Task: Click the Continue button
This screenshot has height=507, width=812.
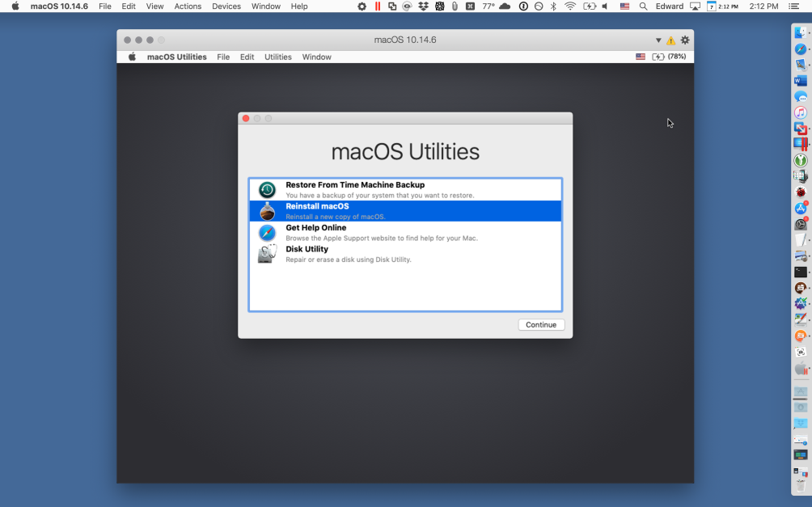Action: [541, 325]
